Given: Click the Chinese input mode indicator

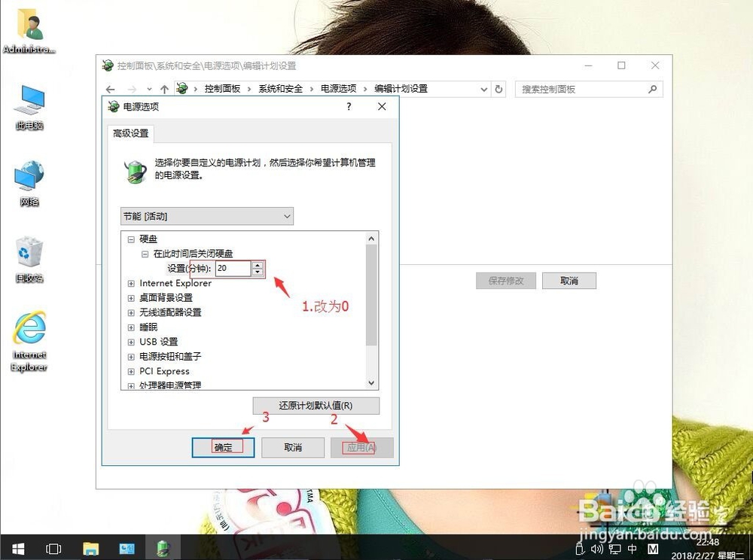Looking at the screenshot, I should [x=633, y=549].
